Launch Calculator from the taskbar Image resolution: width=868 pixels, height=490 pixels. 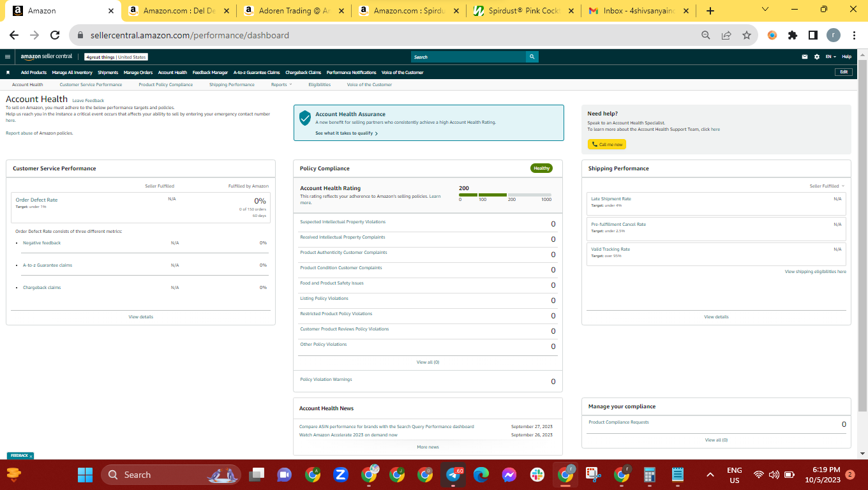[x=650, y=475]
